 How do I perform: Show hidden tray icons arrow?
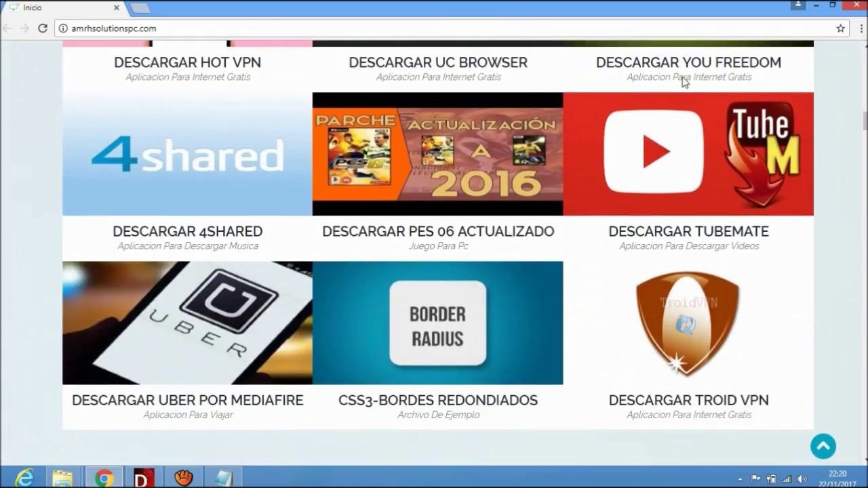[x=740, y=479]
